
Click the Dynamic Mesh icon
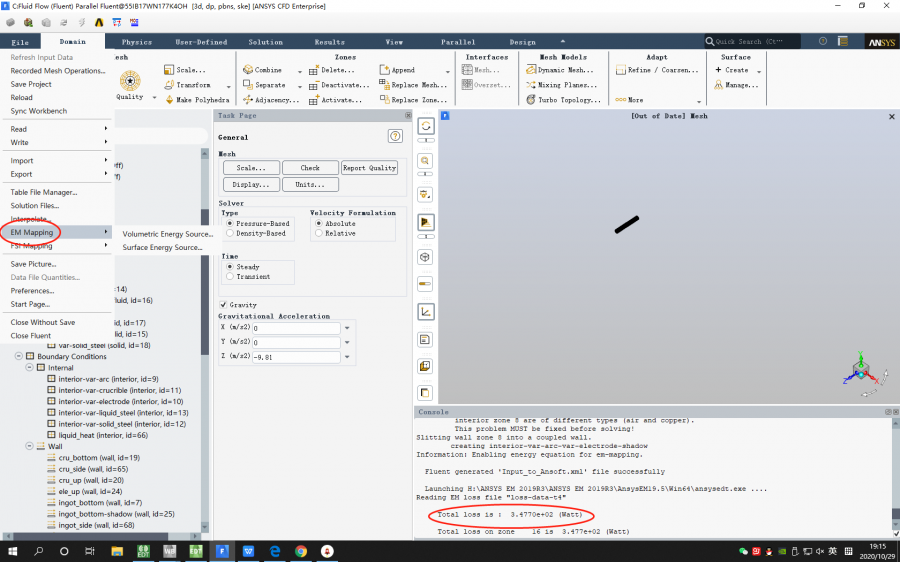point(531,70)
